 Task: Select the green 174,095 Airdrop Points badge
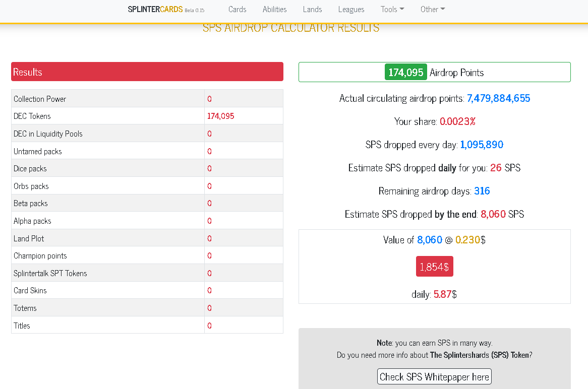pos(406,72)
